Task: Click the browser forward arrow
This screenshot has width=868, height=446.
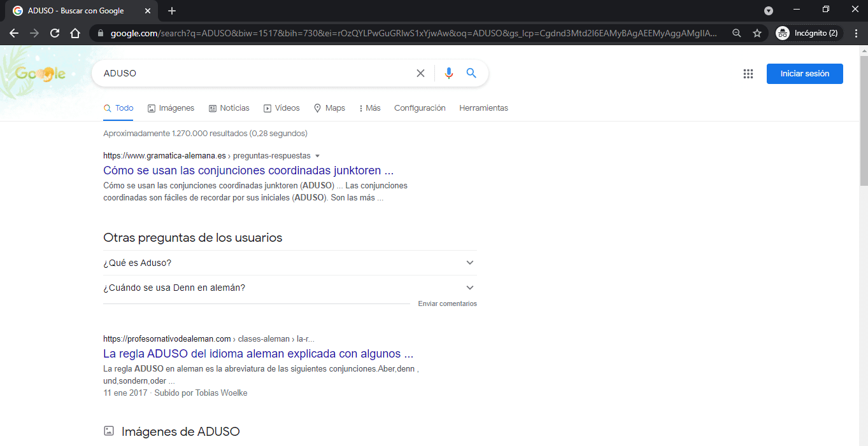Action: (x=34, y=33)
